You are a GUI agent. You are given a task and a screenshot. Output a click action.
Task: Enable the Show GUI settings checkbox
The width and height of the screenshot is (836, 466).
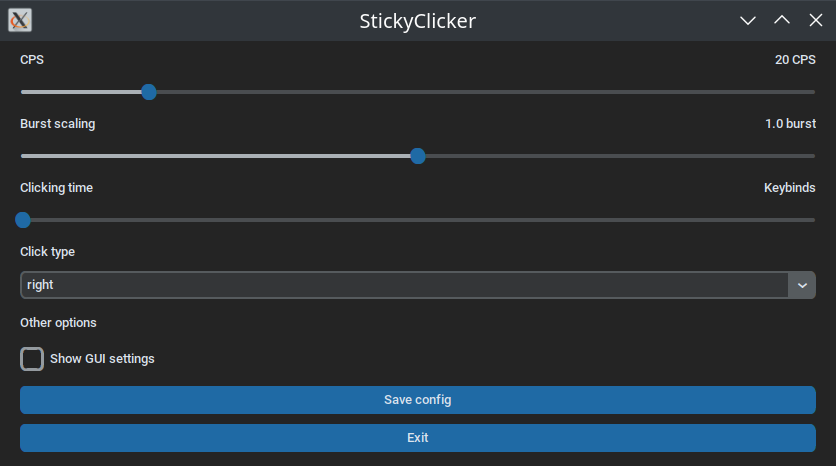(32, 359)
